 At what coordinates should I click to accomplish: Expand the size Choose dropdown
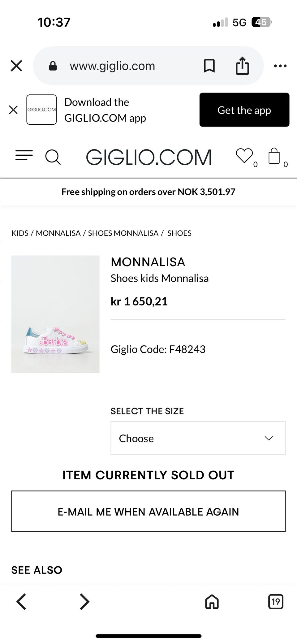198,438
